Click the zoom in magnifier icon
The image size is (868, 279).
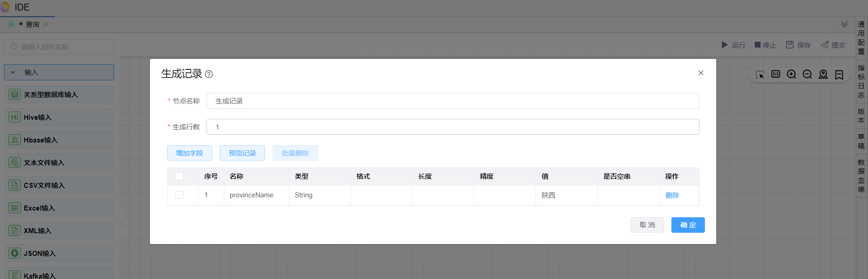tap(791, 74)
